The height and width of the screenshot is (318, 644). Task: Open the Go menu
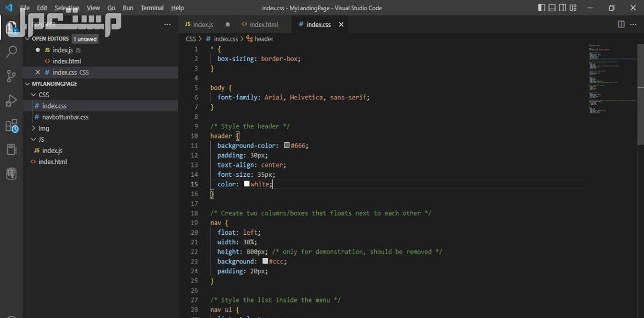111,8
